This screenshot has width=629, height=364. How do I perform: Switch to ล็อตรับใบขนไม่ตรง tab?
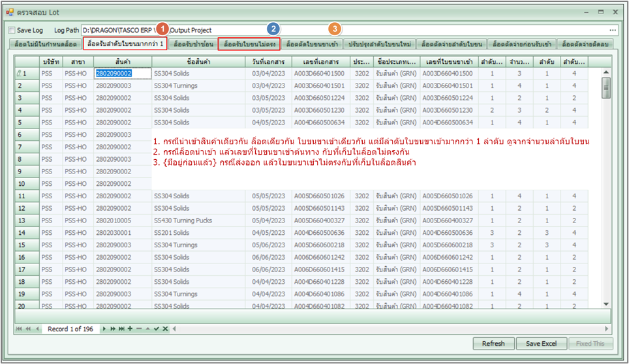tap(249, 44)
